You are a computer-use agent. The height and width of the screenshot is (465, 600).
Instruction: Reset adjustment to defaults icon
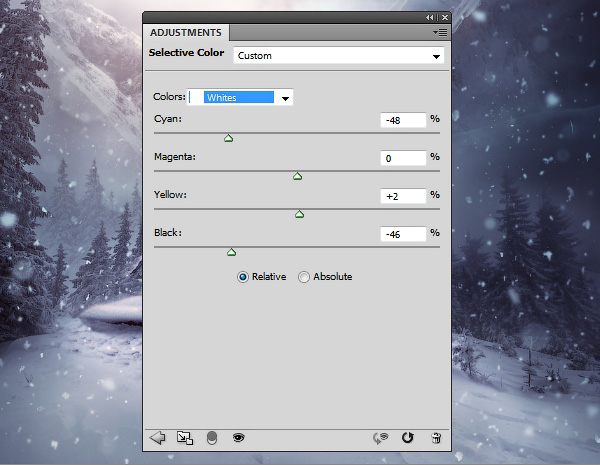pos(408,437)
